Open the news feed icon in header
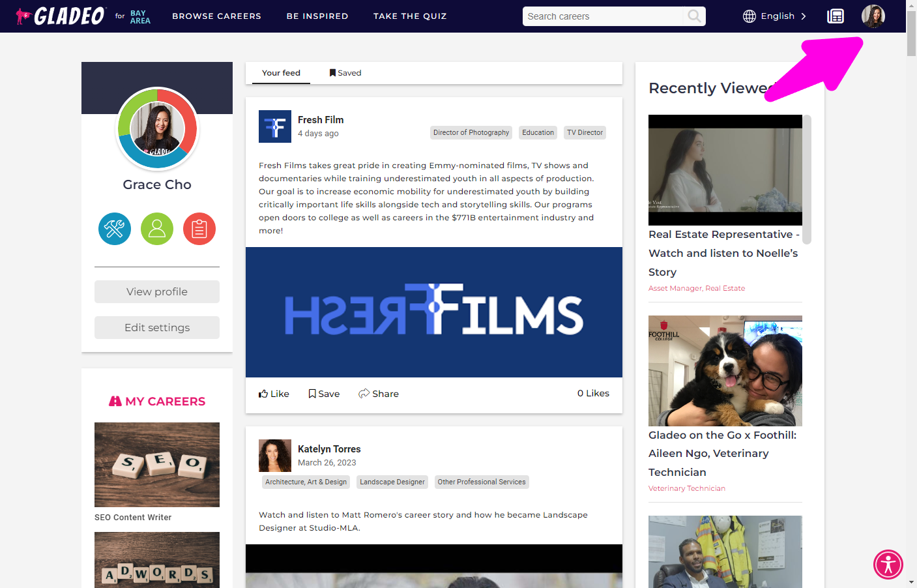917x588 pixels. pyautogui.click(x=836, y=16)
